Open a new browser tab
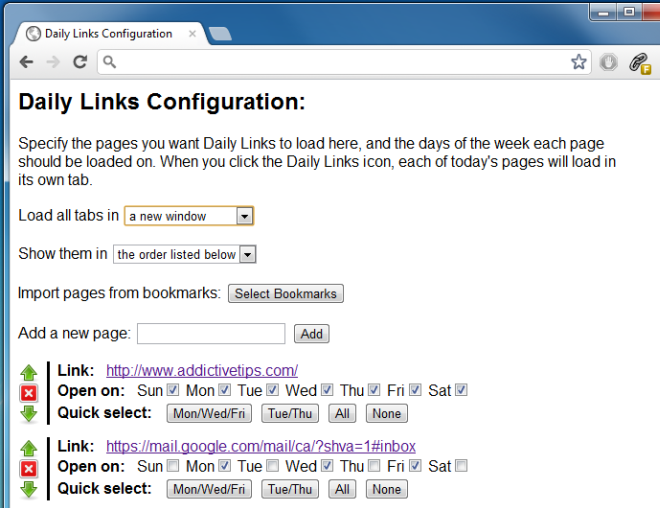660x508 pixels. 220,34
